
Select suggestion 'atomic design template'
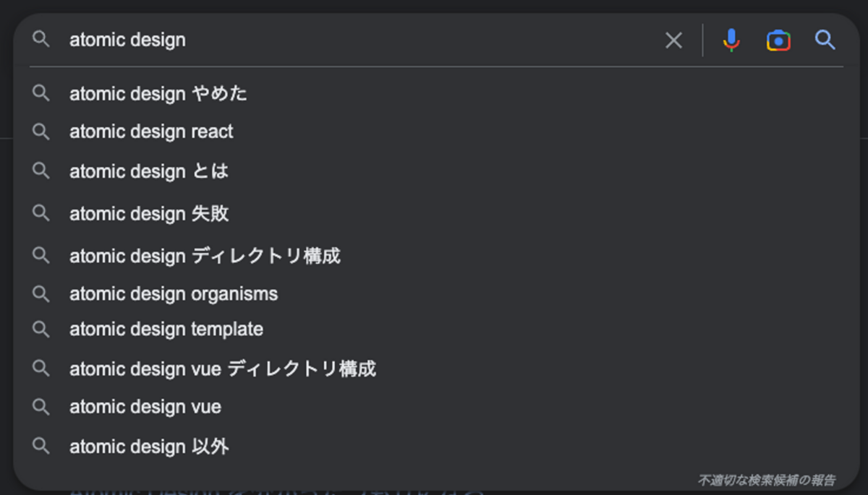[434, 329]
